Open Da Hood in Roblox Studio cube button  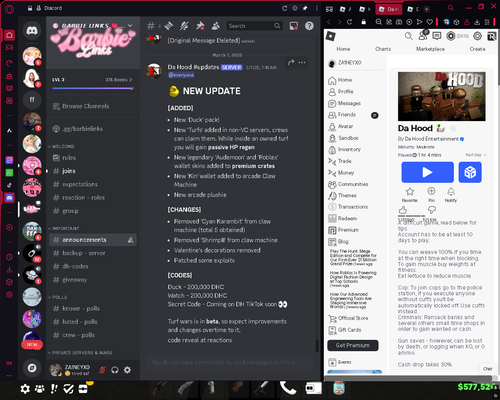470,172
